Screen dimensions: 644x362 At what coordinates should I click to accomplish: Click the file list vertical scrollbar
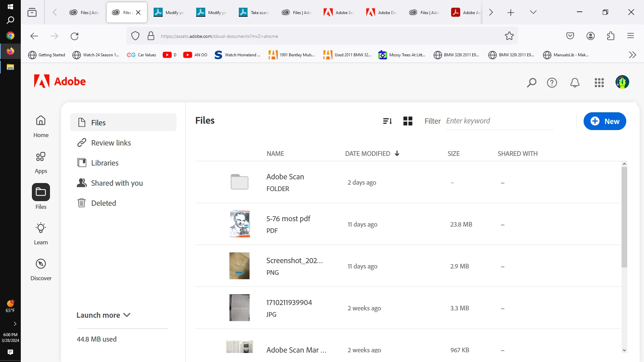624,218
